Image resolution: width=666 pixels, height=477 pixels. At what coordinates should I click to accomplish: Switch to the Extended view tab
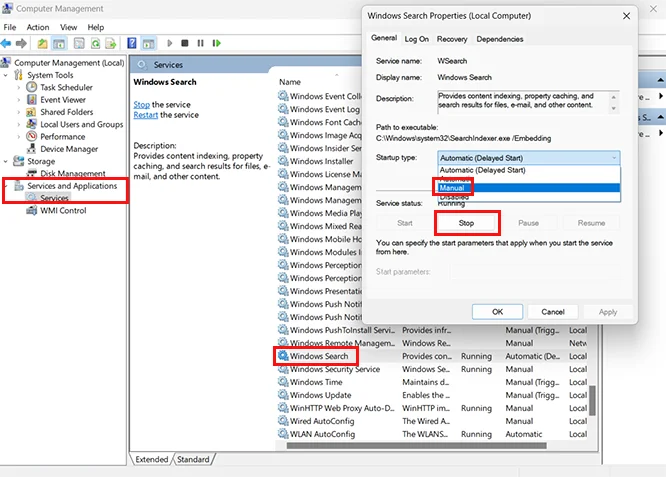point(152,459)
